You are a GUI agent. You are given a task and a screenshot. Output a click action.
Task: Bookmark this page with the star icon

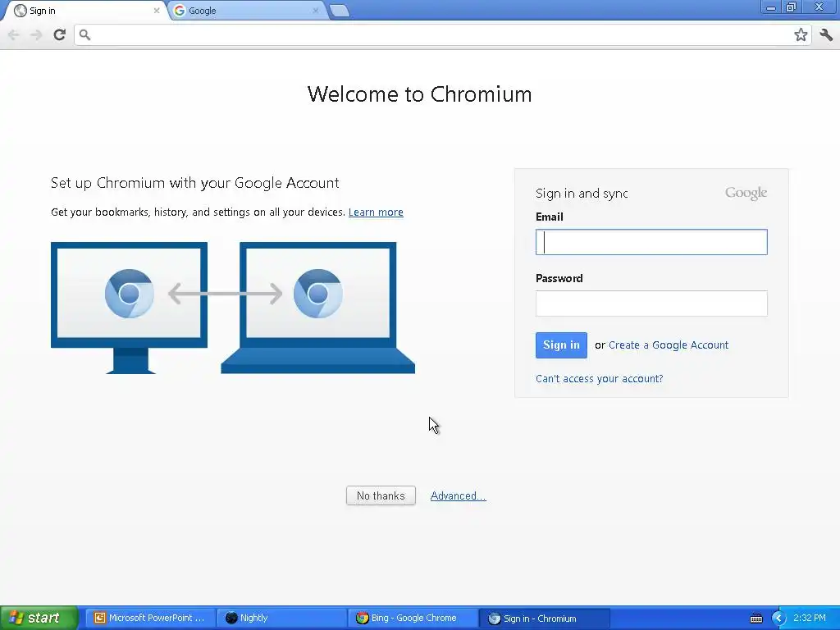[801, 34]
